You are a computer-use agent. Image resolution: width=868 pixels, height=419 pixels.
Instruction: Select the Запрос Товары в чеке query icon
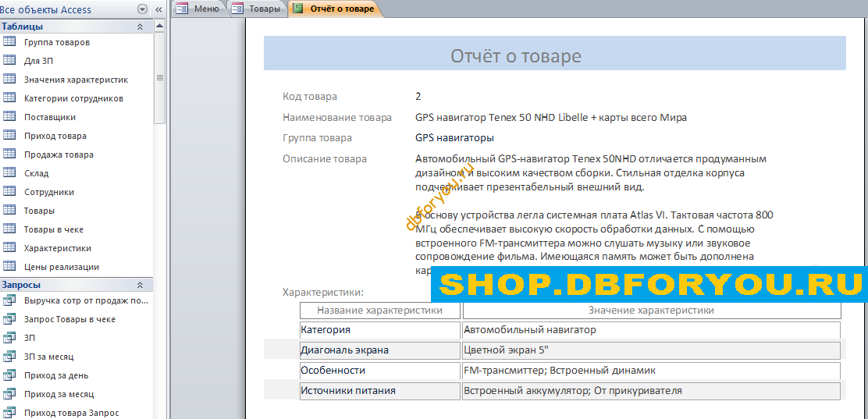click(x=9, y=319)
